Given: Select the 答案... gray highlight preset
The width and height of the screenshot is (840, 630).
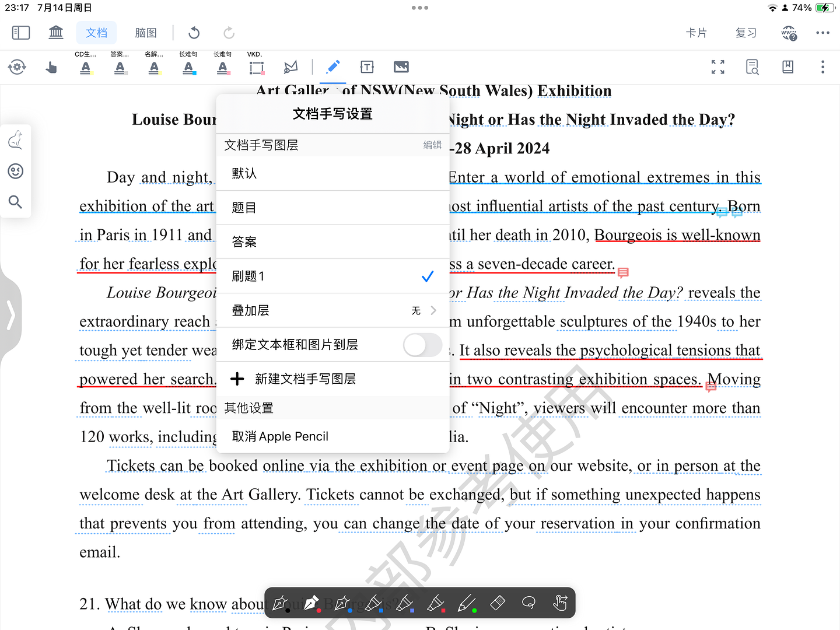Looking at the screenshot, I should [120, 64].
